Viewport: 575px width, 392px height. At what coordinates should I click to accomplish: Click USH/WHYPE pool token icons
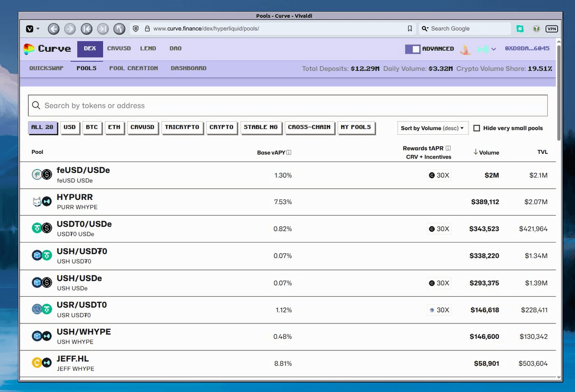point(42,336)
